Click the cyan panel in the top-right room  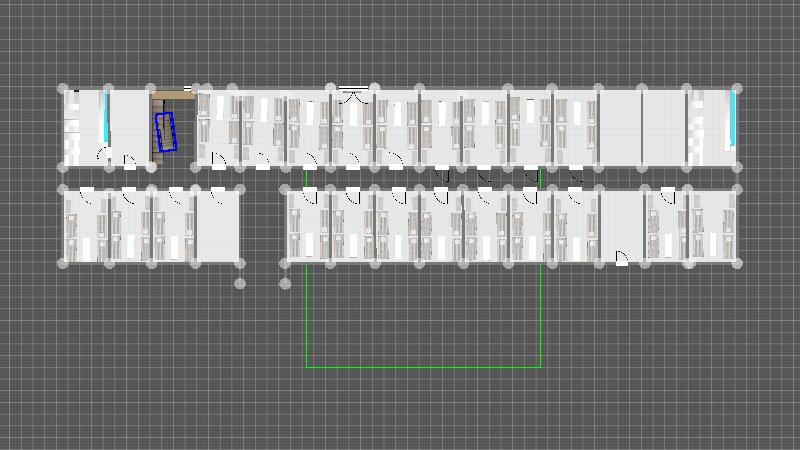click(733, 117)
